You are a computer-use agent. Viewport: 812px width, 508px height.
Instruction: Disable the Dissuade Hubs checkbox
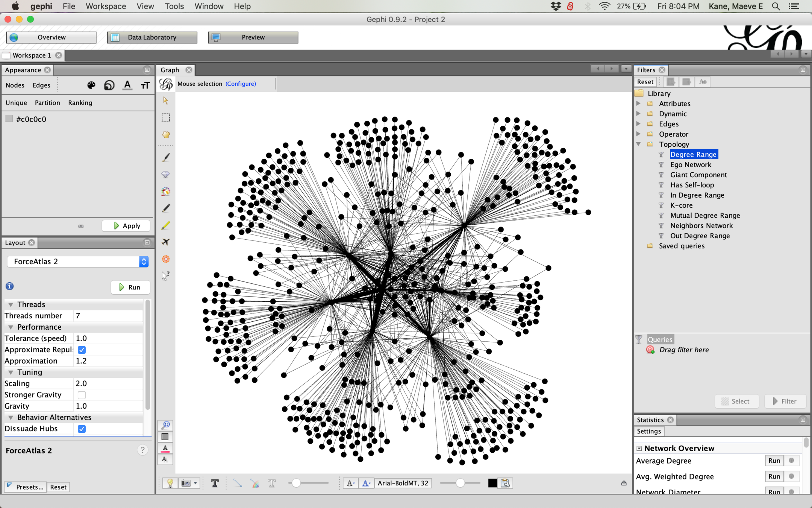pyautogui.click(x=82, y=429)
